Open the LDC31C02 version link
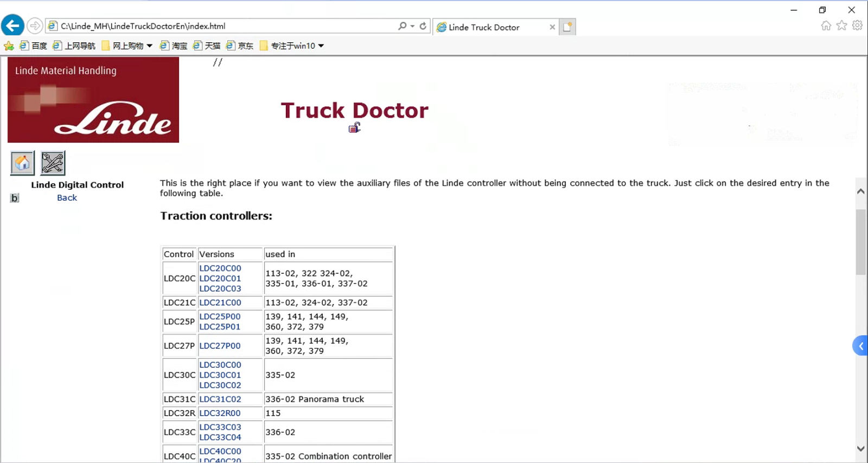Screen dimensions: 868x463 (220, 399)
